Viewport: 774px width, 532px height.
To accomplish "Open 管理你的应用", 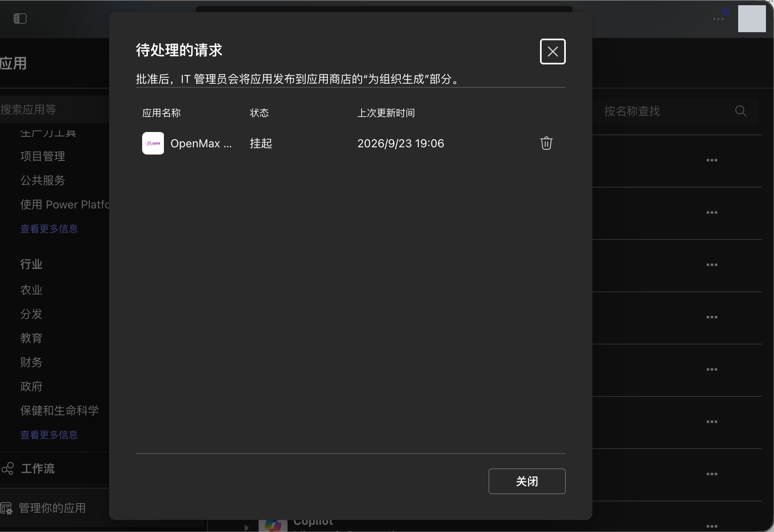I will pos(52,508).
